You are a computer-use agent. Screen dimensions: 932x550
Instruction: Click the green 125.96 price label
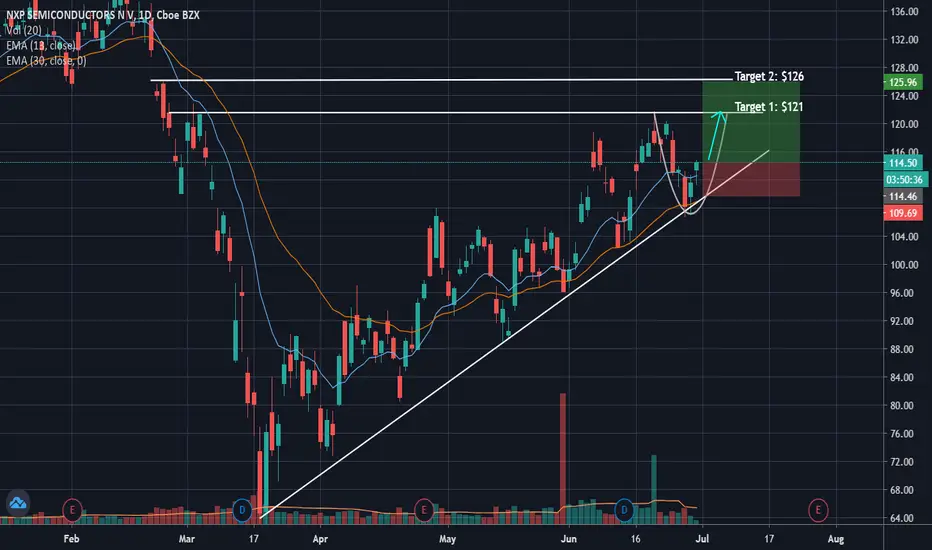point(903,82)
